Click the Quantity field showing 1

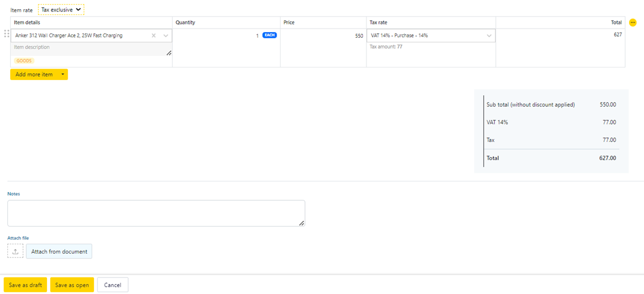218,35
